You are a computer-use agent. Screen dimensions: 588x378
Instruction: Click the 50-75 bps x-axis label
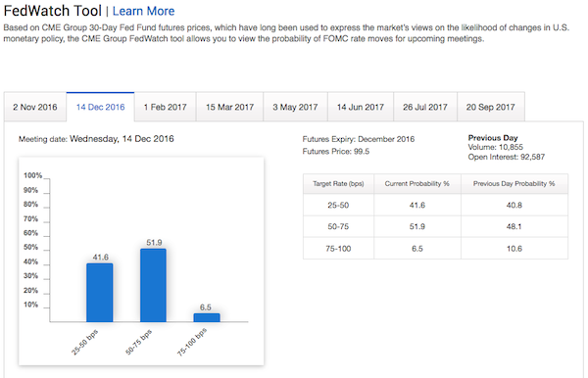pos(138,342)
